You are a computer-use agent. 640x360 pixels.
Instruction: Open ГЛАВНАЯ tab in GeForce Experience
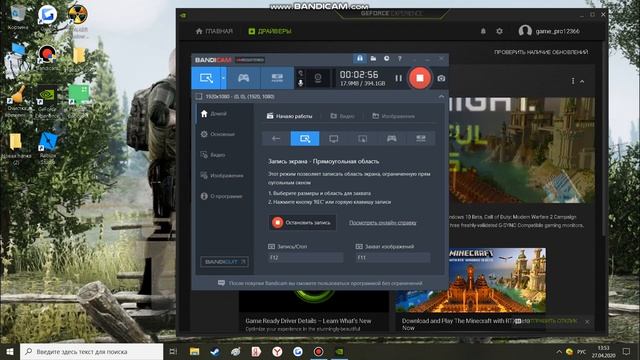tap(214, 31)
